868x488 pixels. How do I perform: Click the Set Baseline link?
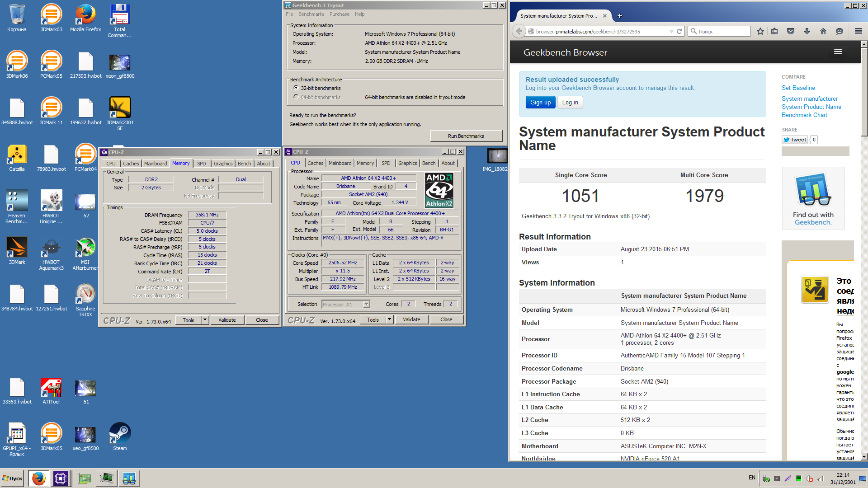798,88
